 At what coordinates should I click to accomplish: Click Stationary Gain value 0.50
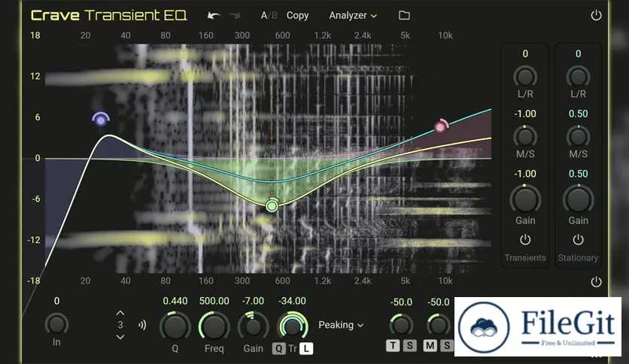578,174
